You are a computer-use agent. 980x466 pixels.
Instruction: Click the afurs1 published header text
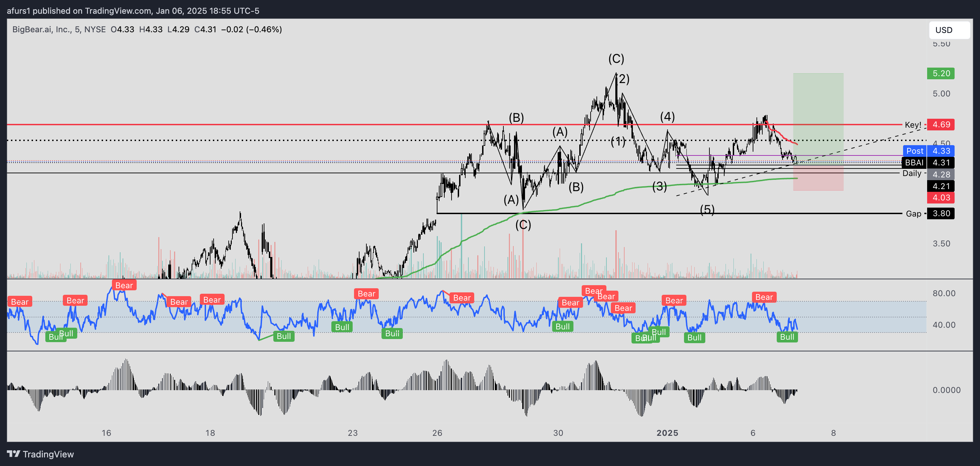click(133, 11)
